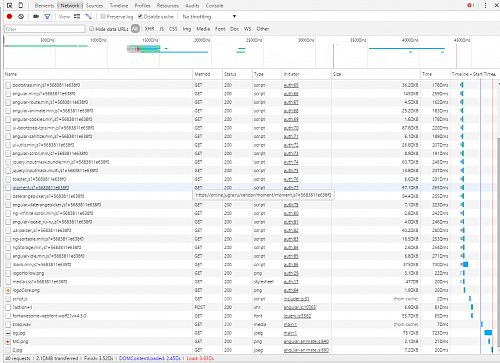Open the Audits tab
Screen dimensions: 500x363
tap(192, 6)
